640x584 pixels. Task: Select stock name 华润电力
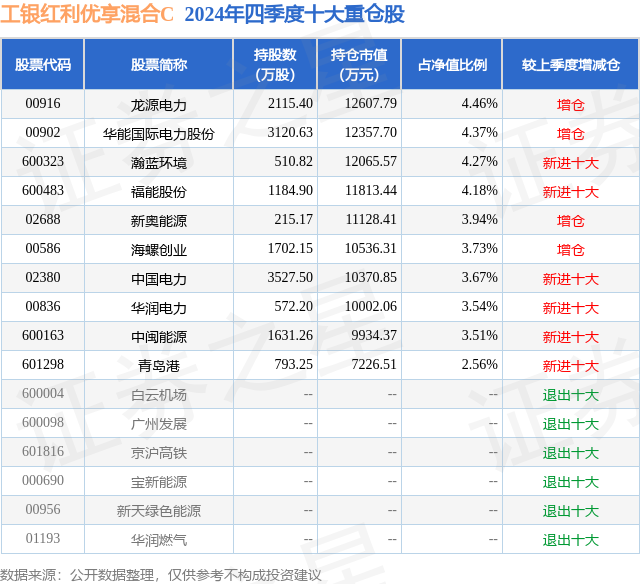point(159,308)
